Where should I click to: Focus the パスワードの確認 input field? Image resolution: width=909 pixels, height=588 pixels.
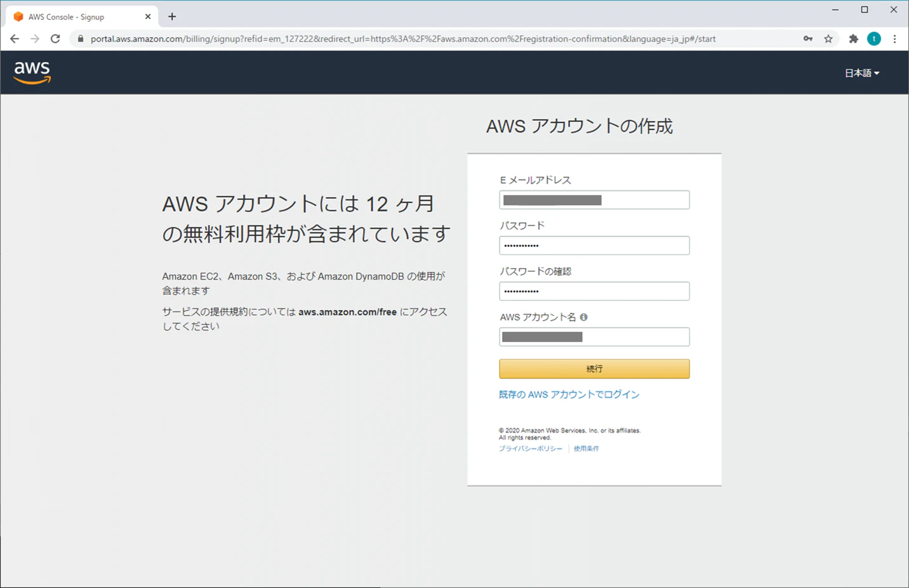[594, 291]
